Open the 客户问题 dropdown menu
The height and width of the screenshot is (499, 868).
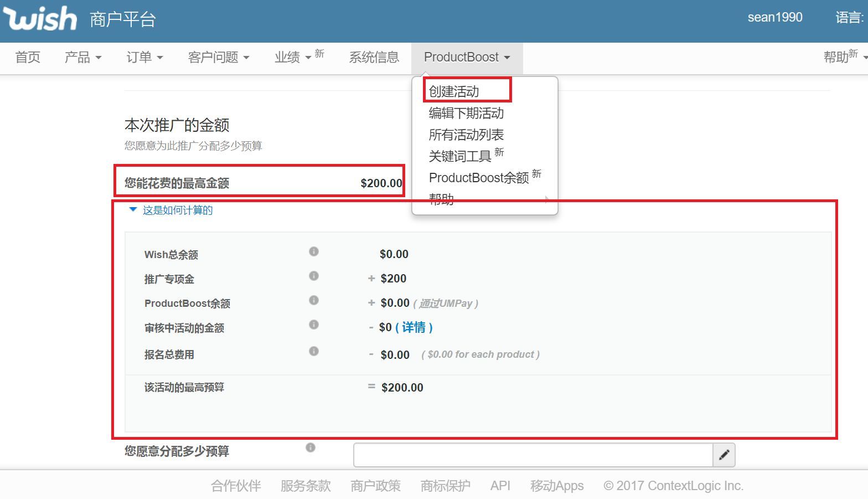pyautogui.click(x=219, y=57)
